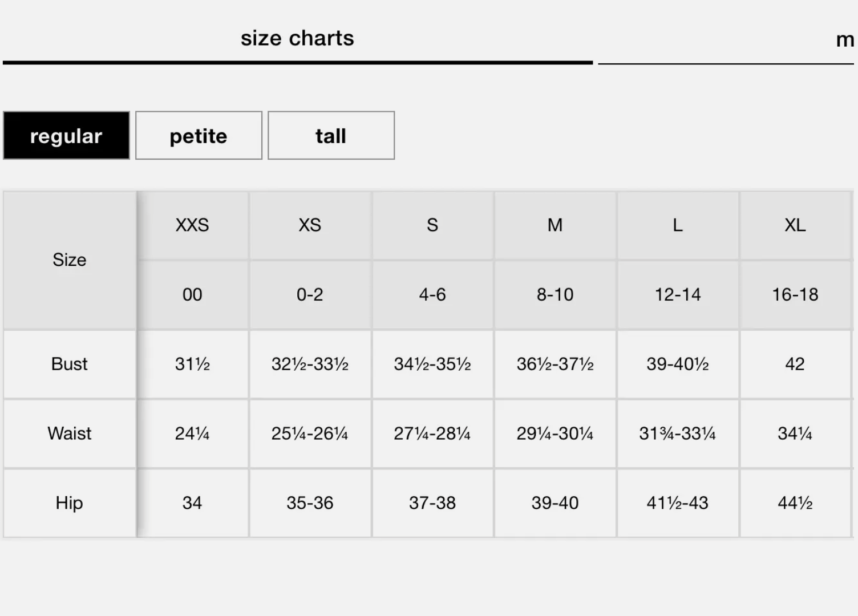Select the numeric size 8-10 cell

click(555, 295)
